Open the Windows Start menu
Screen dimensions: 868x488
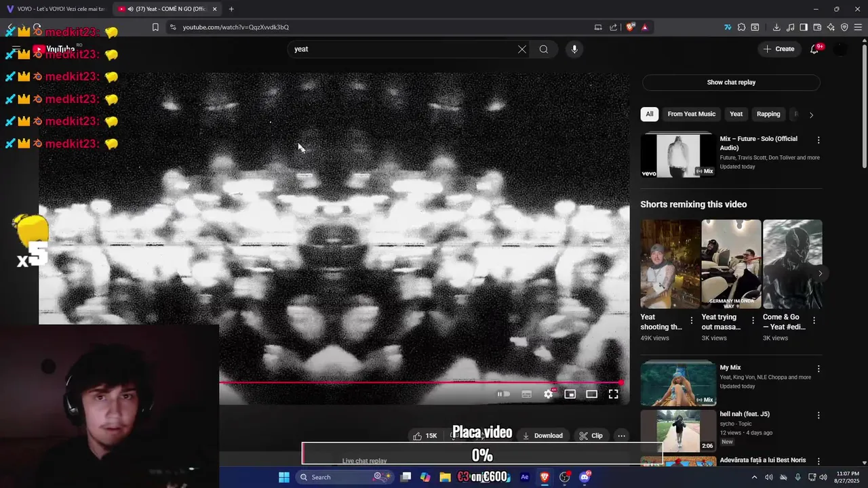coord(284,477)
